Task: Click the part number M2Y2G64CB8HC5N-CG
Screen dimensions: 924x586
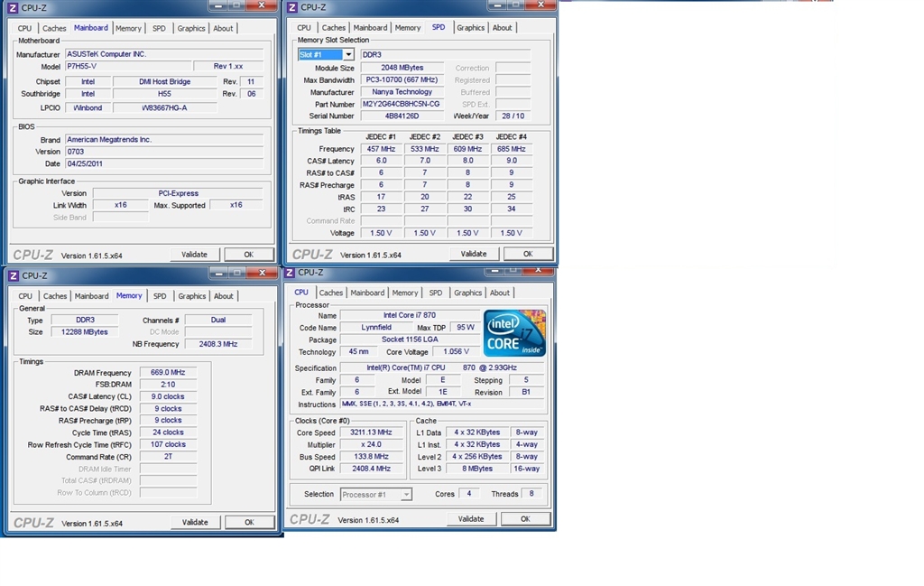Action: 402,105
